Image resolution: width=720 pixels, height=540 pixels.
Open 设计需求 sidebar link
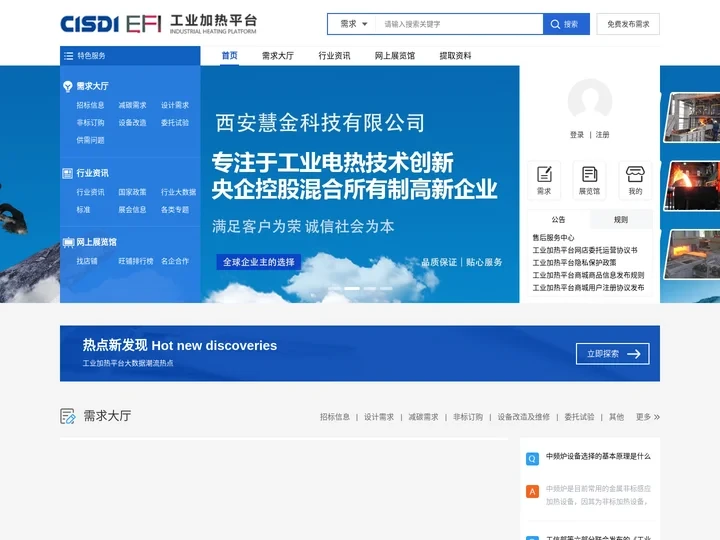click(x=174, y=105)
